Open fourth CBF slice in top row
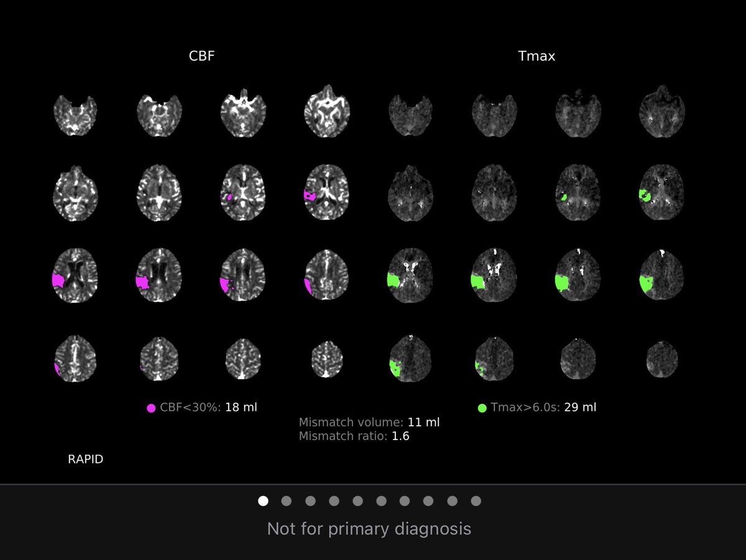746x560 pixels. [327, 111]
